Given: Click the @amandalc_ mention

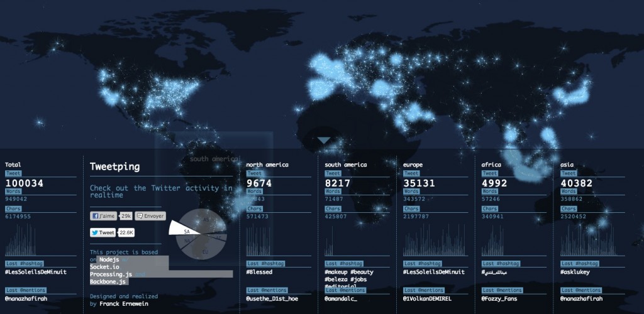Looking at the screenshot, I should 340,299.
